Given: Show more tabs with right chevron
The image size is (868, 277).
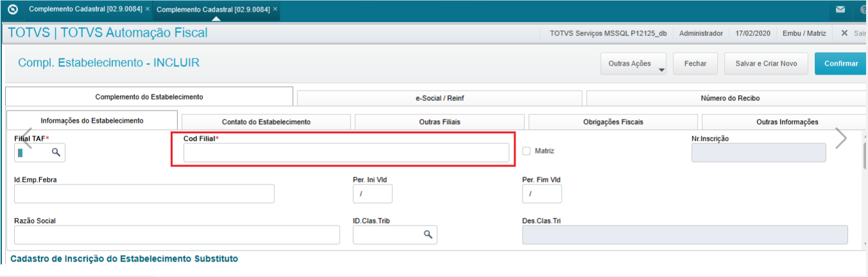Looking at the screenshot, I should click(x=840, y=138).
